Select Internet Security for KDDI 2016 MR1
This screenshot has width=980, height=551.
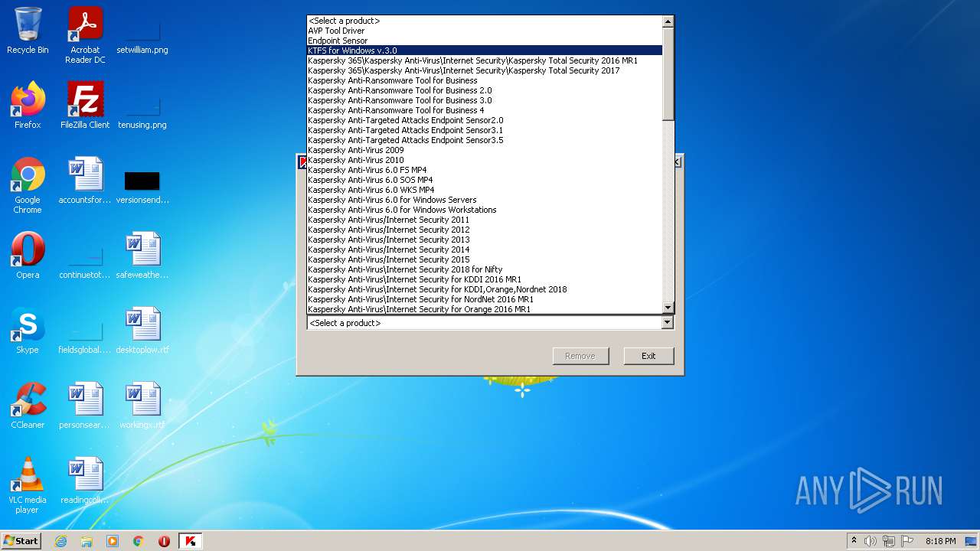(x=484, y=279)
